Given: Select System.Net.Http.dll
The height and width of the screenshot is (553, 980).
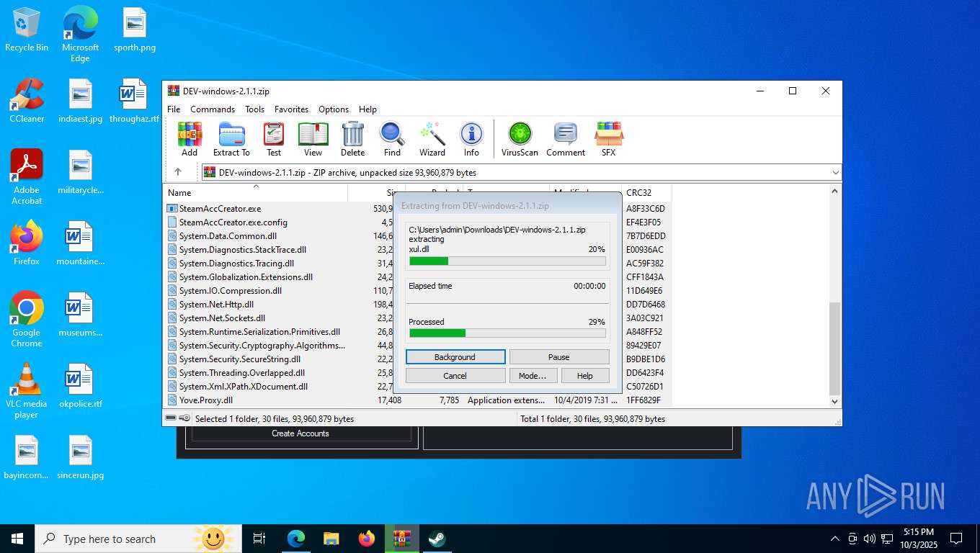Looking at the screenshot, I should click(x=216, y=305).
